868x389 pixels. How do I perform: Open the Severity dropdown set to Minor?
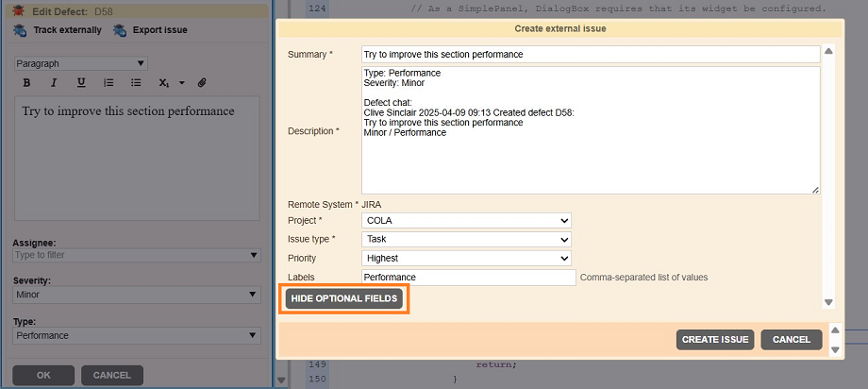pyautogui.click(x=137, y=295)
